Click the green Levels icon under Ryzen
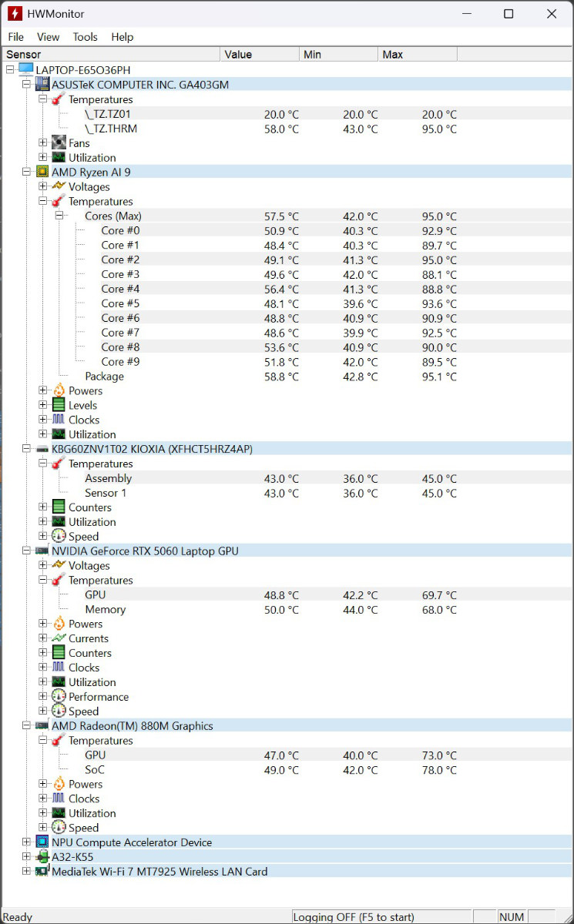The image size is (574, 924). [59, 405]
